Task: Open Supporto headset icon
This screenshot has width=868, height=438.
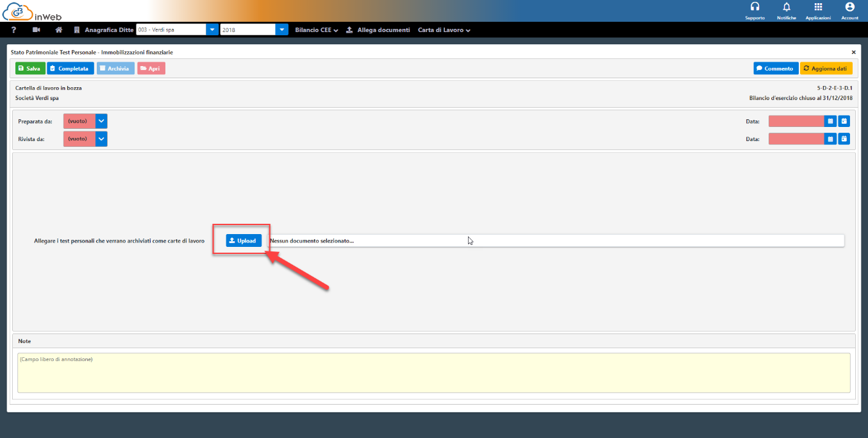Action: [x=755, y=6]
